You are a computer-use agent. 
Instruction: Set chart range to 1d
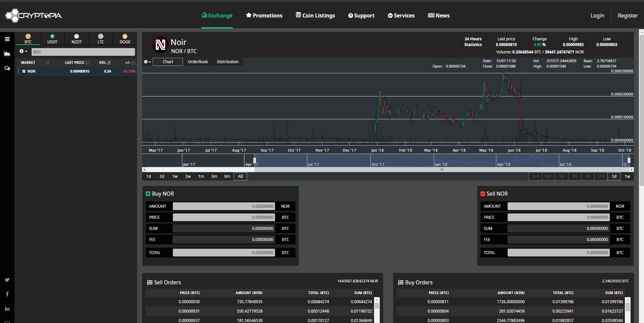[149, 176]
